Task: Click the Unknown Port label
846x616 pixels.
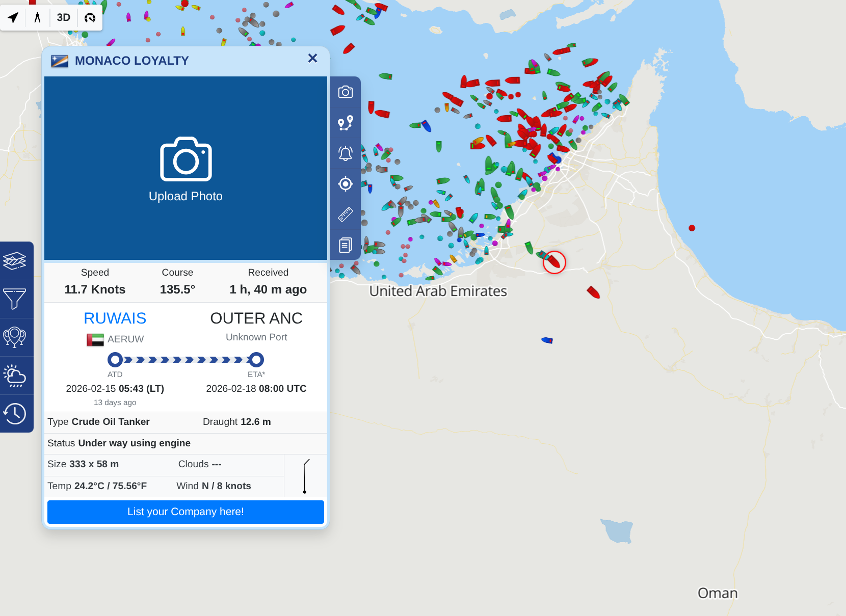Action: click(256, 337)
